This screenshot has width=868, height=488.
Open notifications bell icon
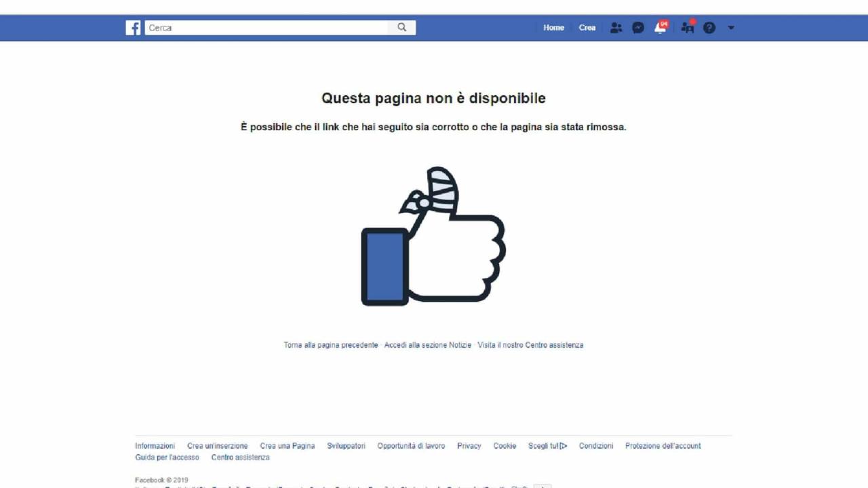[x=660, y=27]
